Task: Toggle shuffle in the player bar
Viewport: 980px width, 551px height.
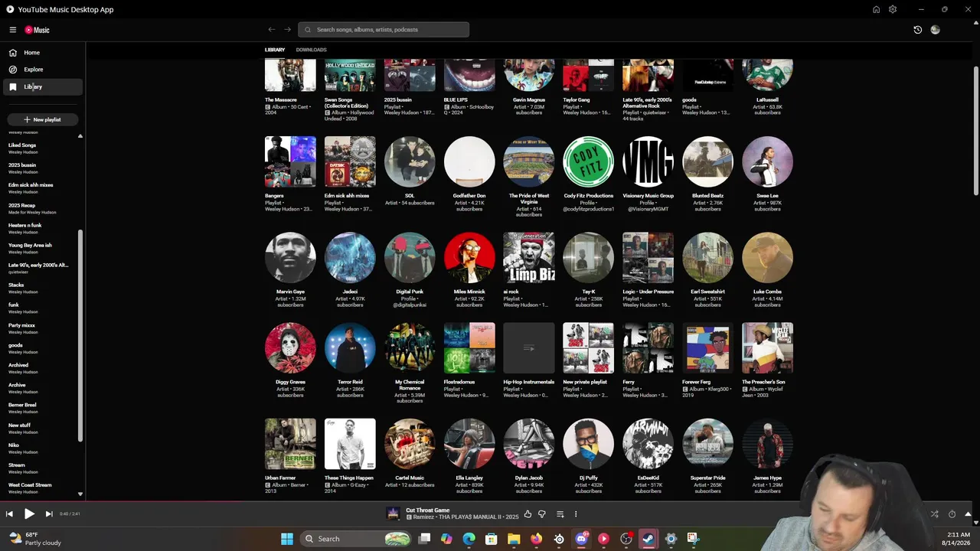Action: 934,514
